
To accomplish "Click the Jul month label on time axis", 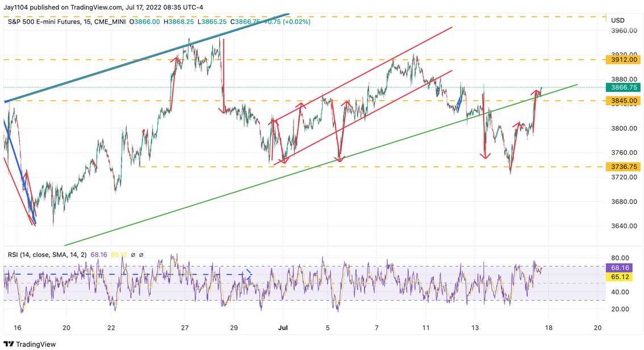I will coord(283,328).
